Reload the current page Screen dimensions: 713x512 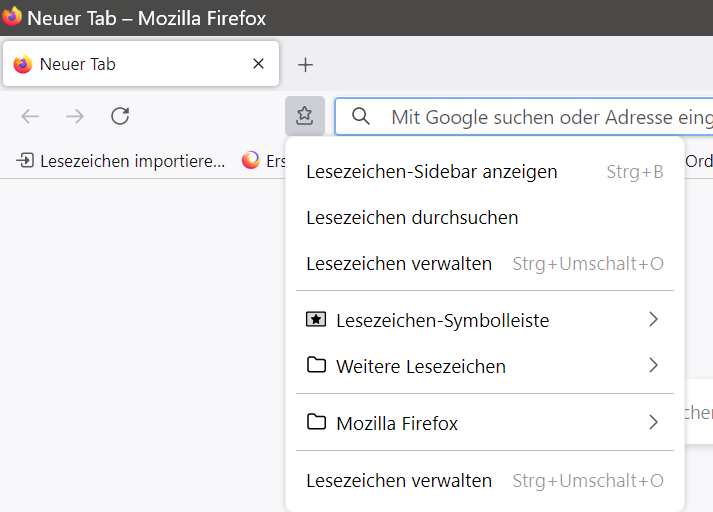120,116
